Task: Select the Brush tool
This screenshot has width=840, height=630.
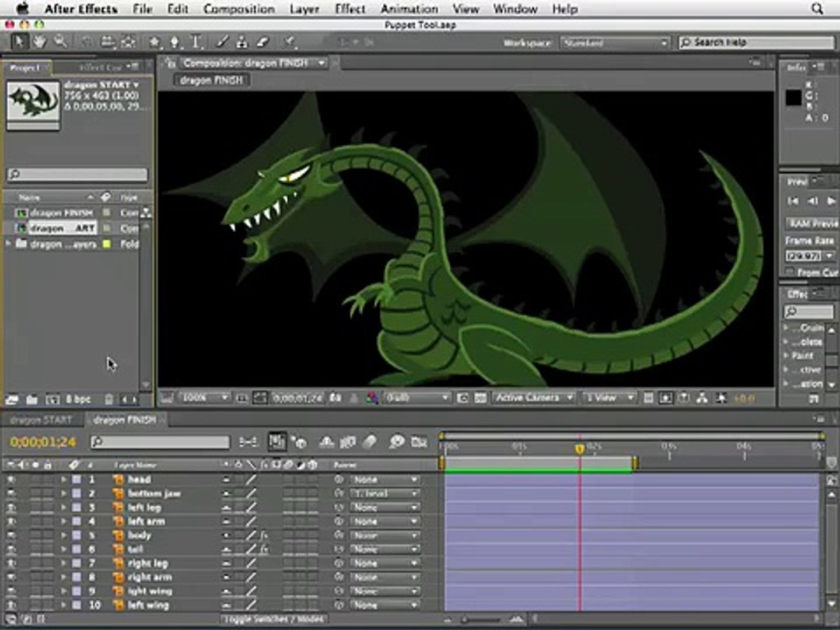Action: click(x=222, y=42)
